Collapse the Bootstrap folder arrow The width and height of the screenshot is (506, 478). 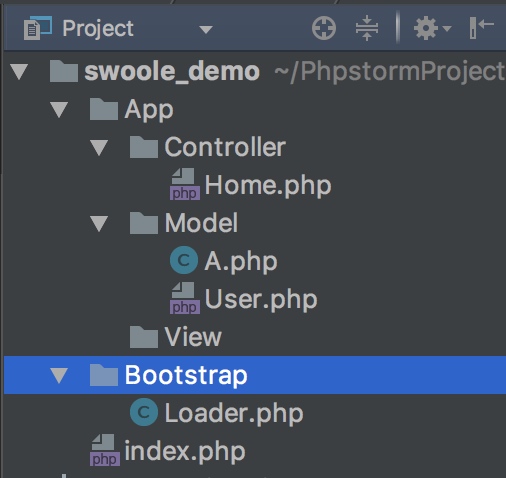pos(59,375)
